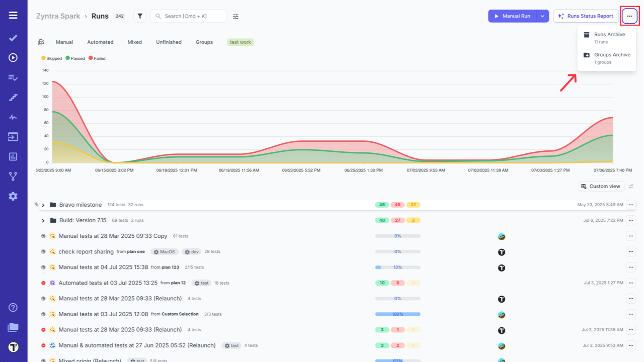Toggle the Skipped series in the chart legend
Viewport: 644px width, 362px height.
[x=51, y=58]
